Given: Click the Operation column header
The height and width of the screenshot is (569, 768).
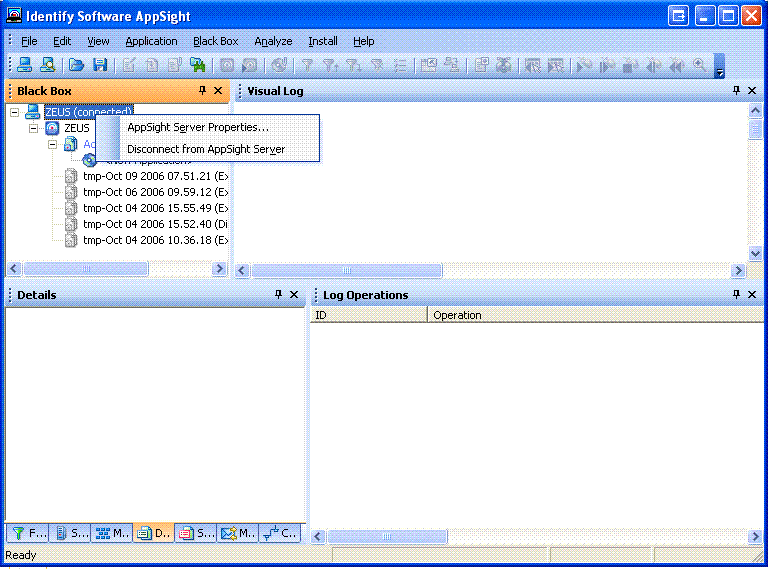Looking at the screenshot, I should 595,315.
